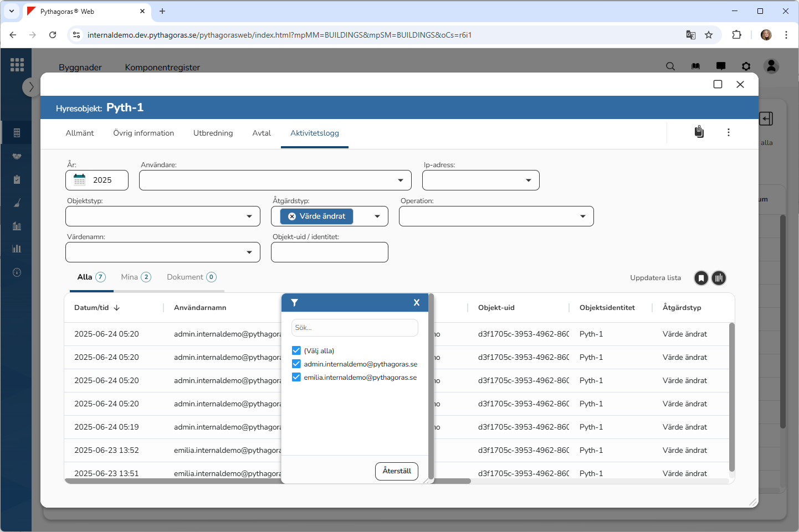This screenshot has width=799, height=532.
Task: Expand the Ip-adress dropdown
Action: [x=528, y=180]
